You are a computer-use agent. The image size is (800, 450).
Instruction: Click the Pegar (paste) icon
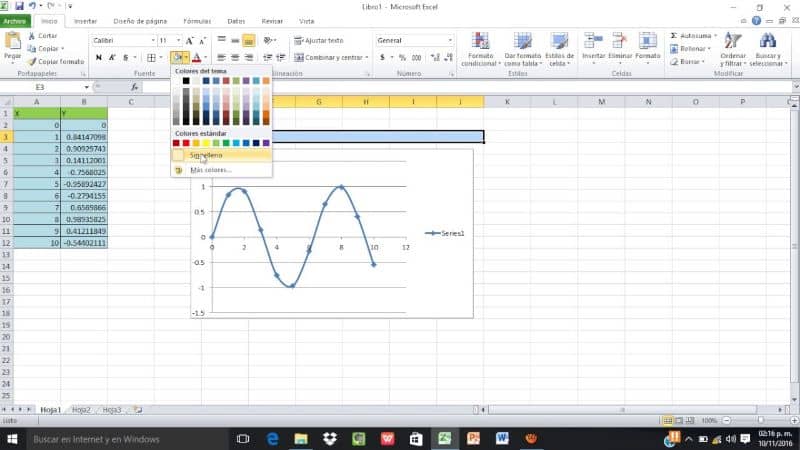pos(12,41)
